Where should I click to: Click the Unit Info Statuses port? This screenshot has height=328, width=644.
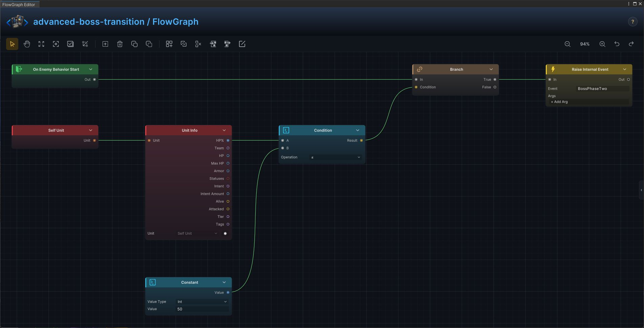tap(228, 179)
